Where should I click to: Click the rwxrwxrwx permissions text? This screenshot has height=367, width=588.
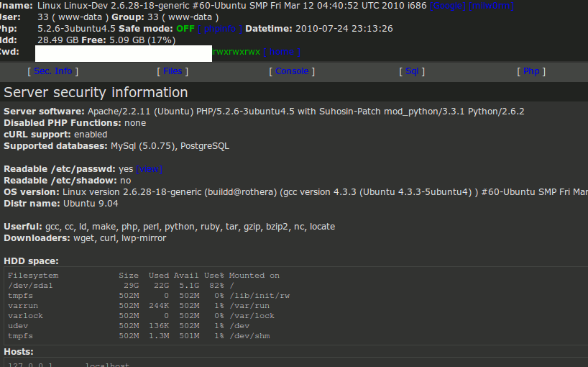[x=236, y=52]
